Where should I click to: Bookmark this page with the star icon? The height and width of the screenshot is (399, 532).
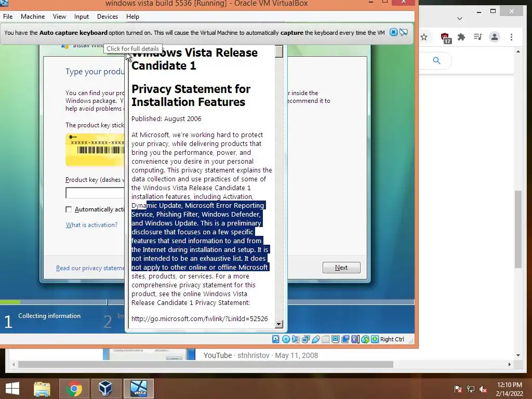(x=424, y=37)
